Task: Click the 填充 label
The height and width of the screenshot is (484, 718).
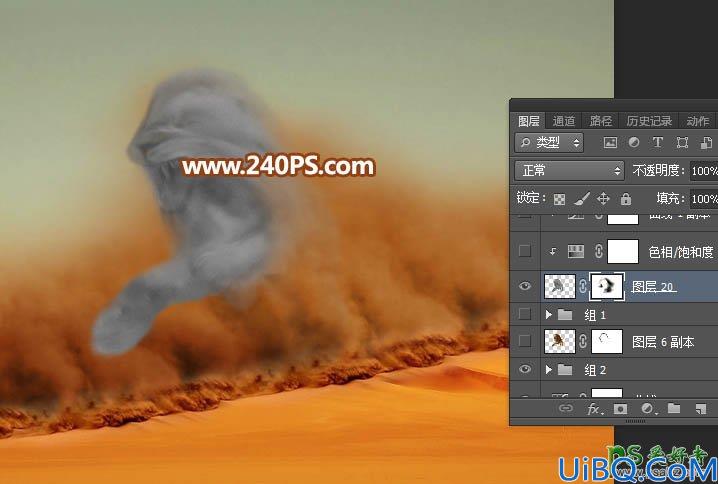Action: (x=670, y=198)
